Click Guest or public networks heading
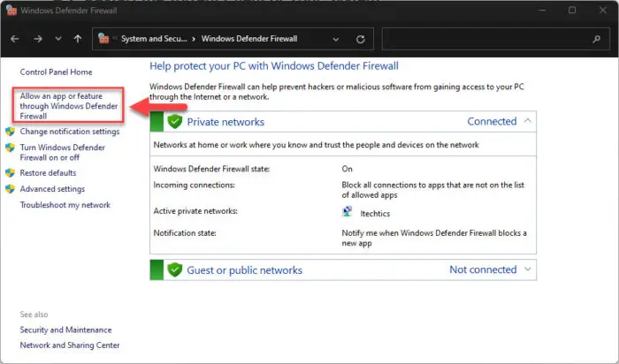 pos(244,270)
